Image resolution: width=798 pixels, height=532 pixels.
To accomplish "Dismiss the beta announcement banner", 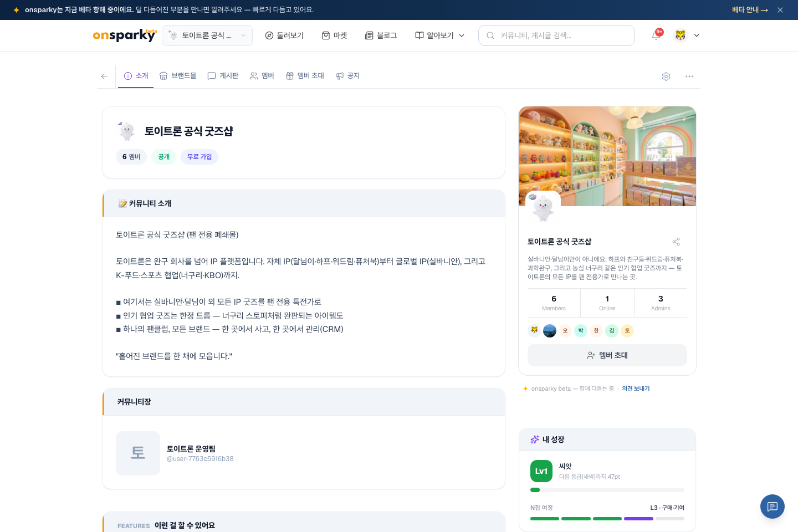I will 780,10.
